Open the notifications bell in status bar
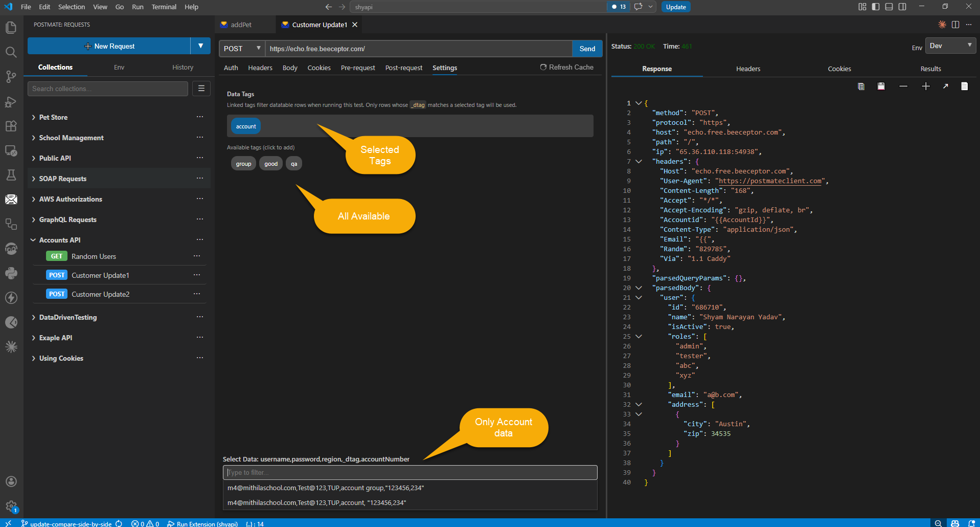This screenshot has width=980, height=527. (x=971, y=523)
